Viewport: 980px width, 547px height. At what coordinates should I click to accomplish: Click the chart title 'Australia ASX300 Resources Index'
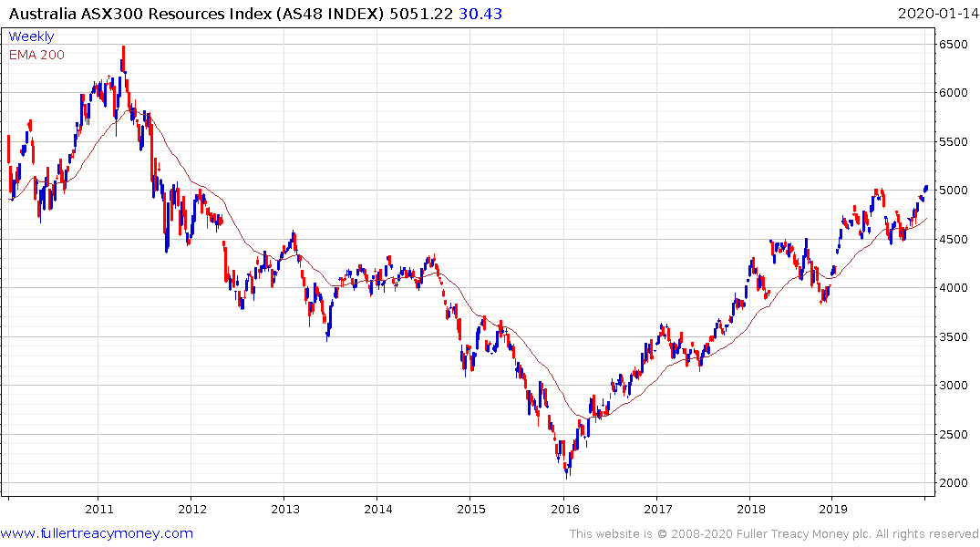pyautogui.click(x=141, y=14)
